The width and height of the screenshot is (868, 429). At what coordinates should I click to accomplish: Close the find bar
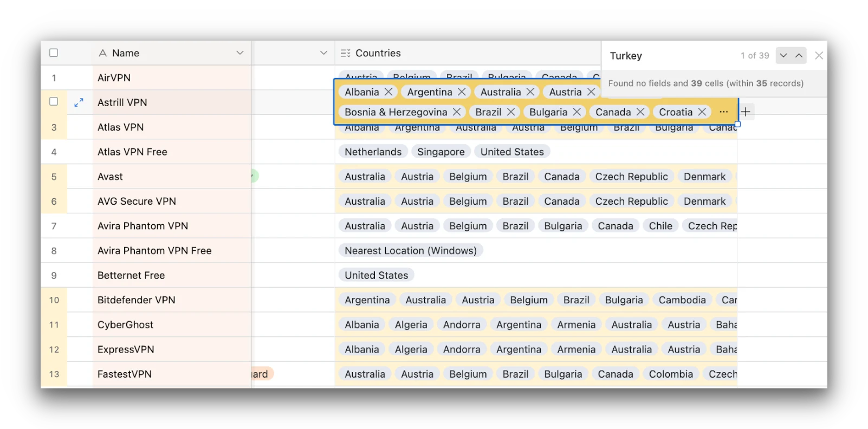(819, 55)
